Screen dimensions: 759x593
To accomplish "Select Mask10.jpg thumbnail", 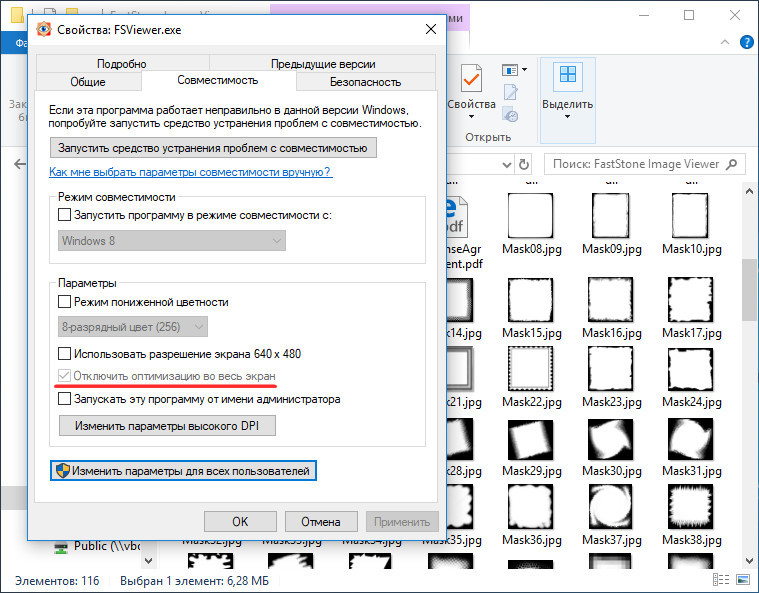I will point(690,215).
